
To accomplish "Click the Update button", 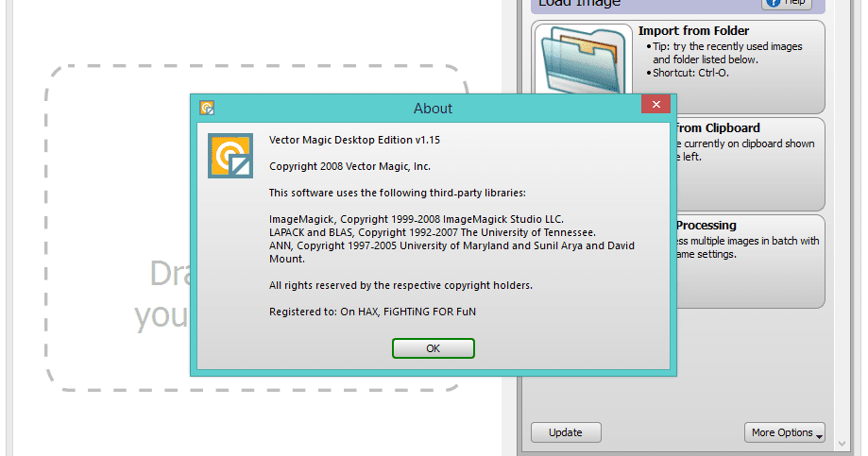I will tap(566, 432).
